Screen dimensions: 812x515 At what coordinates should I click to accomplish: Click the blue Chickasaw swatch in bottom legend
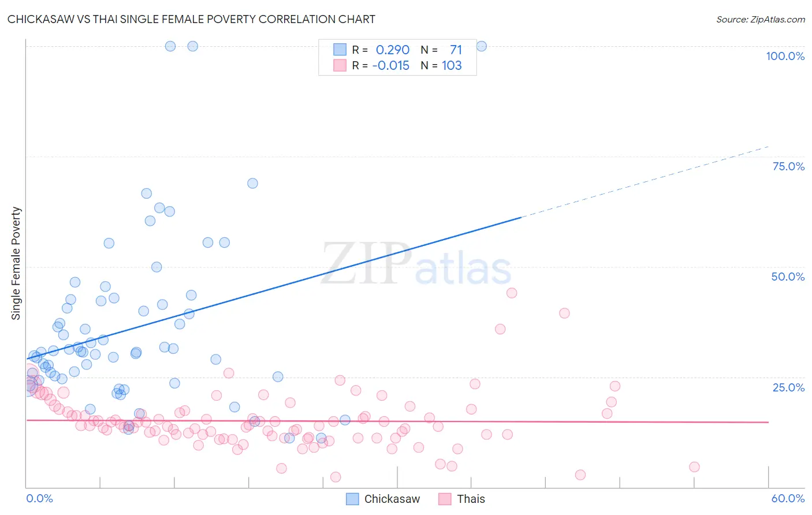pos(352,499)
